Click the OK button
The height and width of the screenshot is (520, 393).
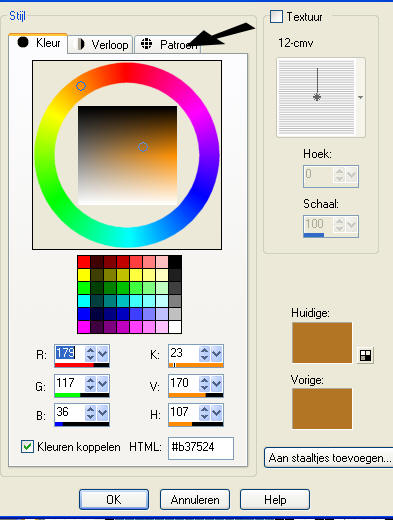click(114, 499)
